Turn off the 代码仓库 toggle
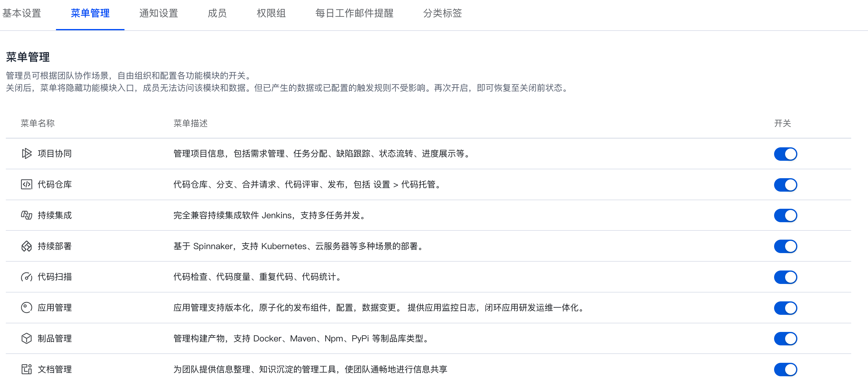868x379 pixels. pyautogui.click(x=785, y=185)
